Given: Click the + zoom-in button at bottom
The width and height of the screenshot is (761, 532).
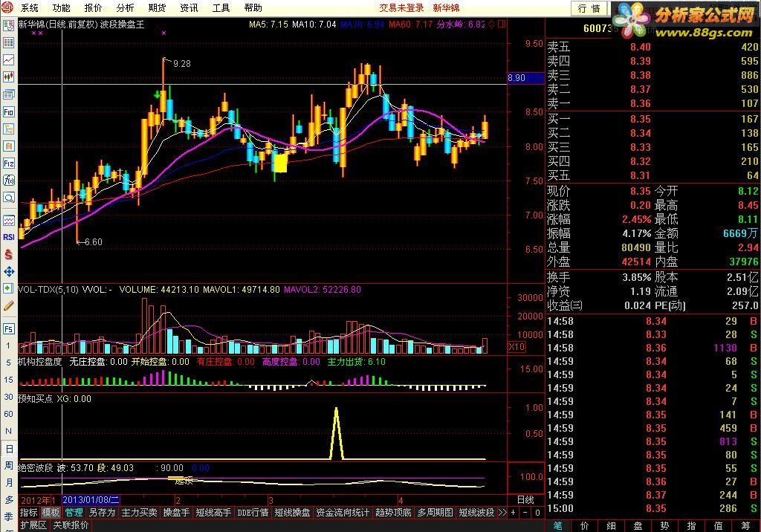Looking at the screenshot, I should pos(514,513).
